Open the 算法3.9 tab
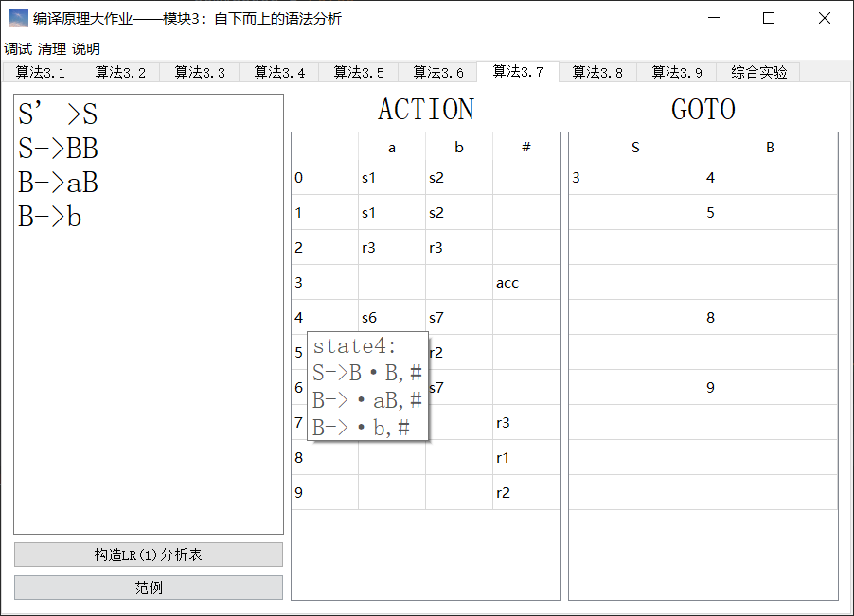This screenshot has height=616, width=854. coord(676,71)
